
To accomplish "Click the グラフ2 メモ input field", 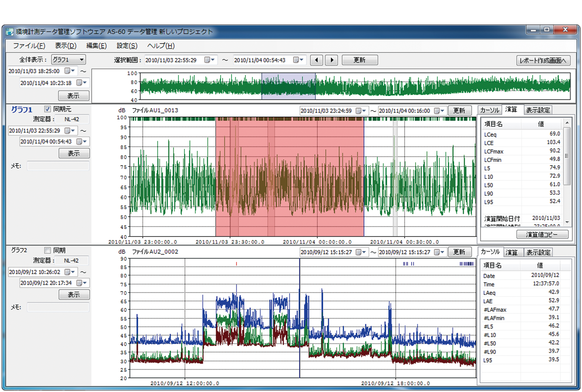I will point(58,308).
